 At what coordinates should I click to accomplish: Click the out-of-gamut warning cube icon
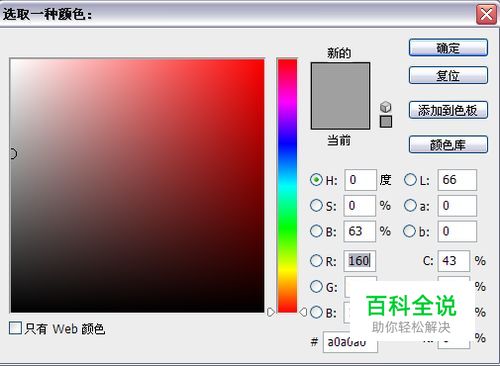point(385,107)
